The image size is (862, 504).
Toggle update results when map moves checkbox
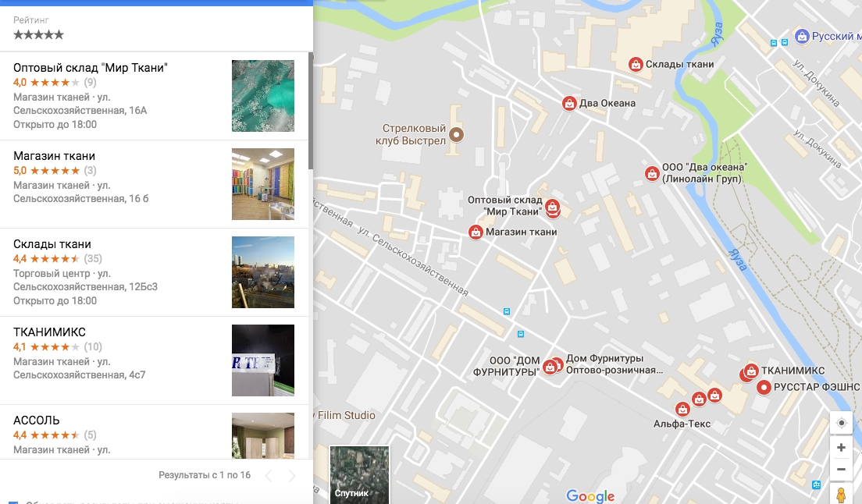coord(13,502)
